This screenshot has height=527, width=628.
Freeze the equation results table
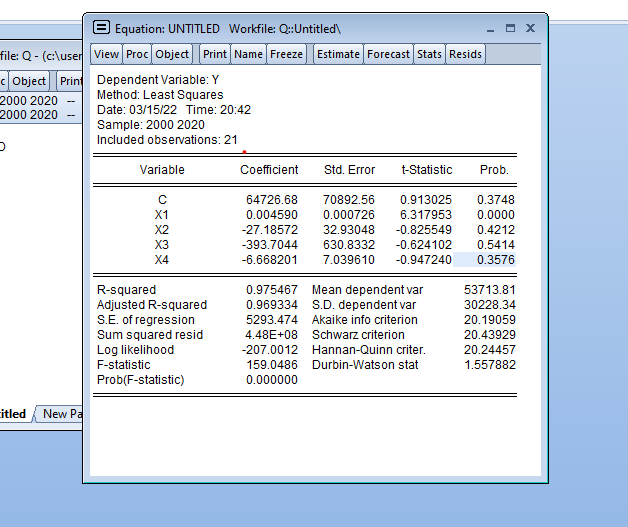(286, 54)
